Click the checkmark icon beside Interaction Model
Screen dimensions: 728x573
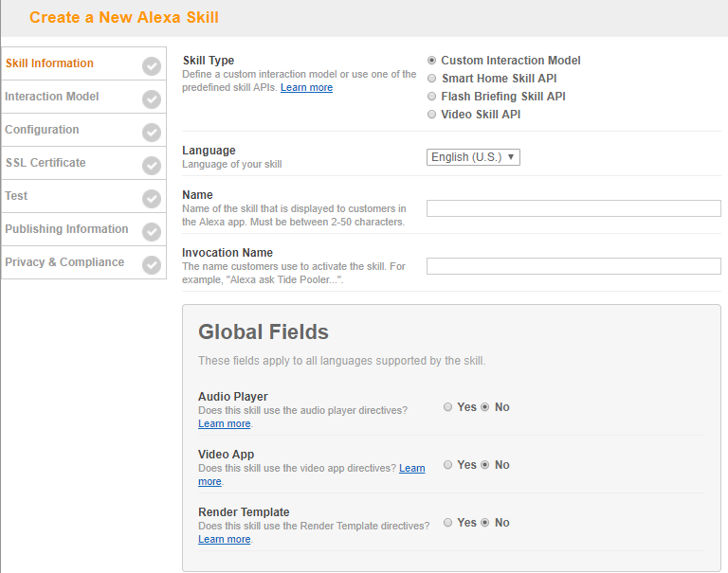(152, 98)
